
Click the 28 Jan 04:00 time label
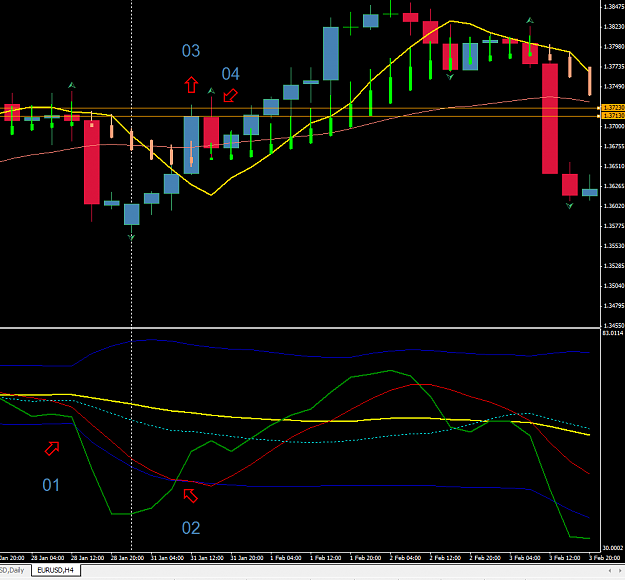click(47, 558)
